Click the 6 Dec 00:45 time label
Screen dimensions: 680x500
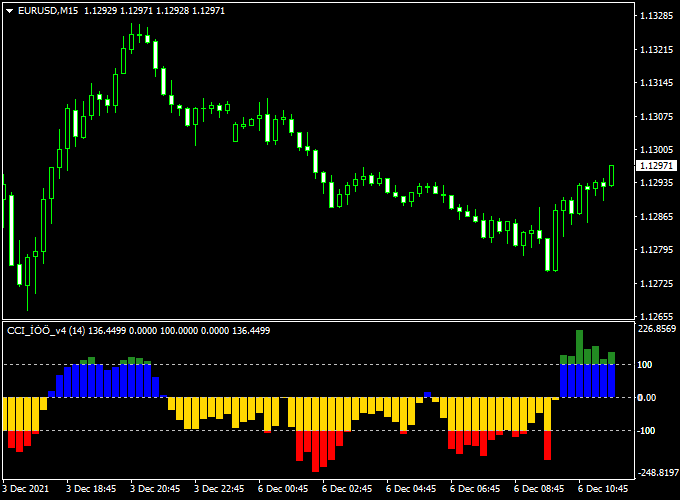tap(283, 489)
